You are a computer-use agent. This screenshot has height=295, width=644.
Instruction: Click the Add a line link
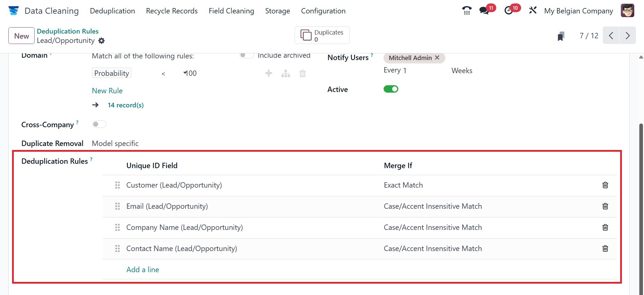[143, 269]
